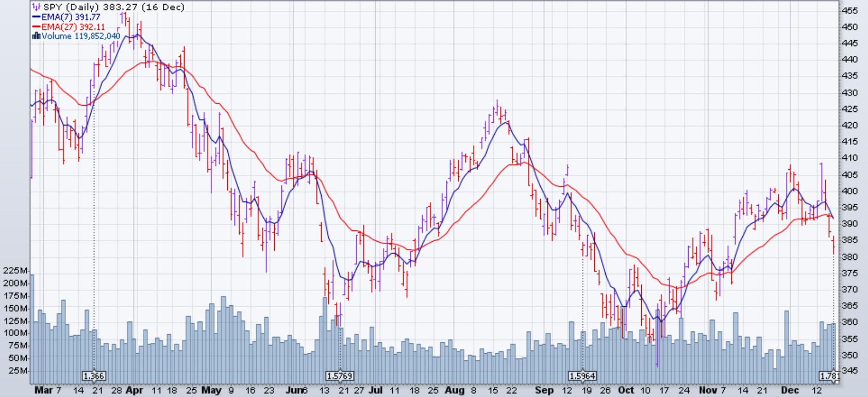Click the Aug label on the date axis
The width and height of the screenshot is (868, 397).
click(455, 390)
